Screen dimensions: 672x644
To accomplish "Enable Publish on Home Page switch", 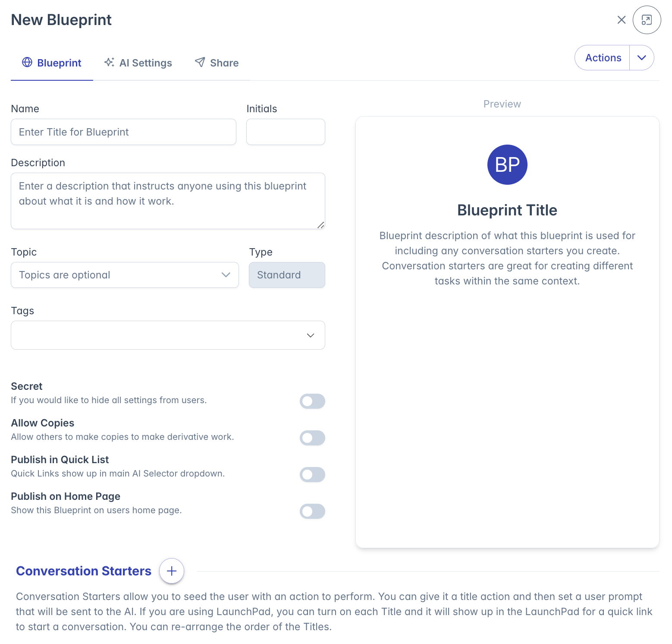I will [x=312, y=511].
